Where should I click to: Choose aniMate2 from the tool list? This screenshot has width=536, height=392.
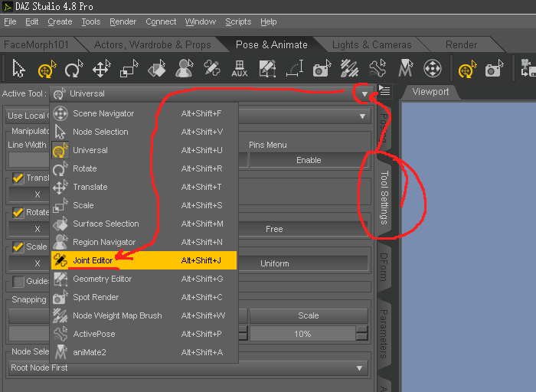[x=144, y=352]
